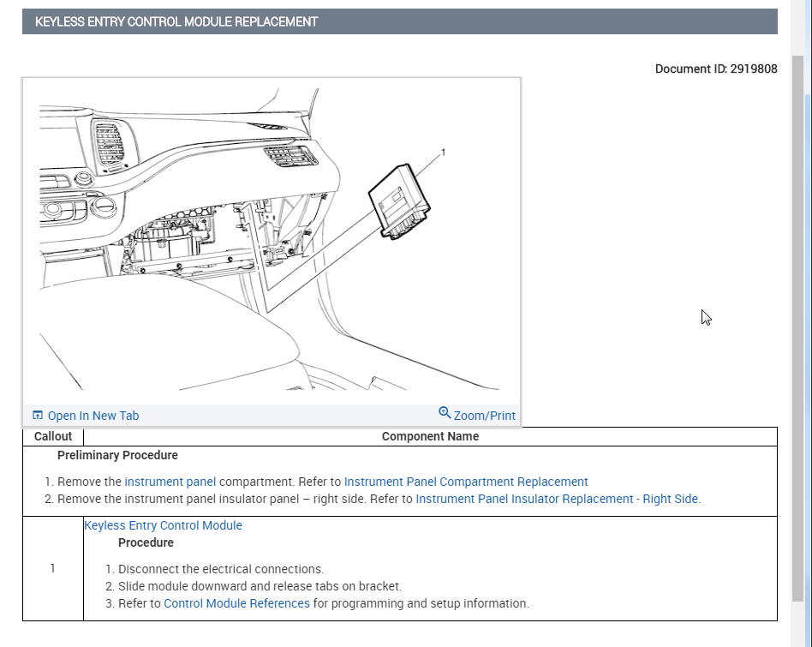The width and height of the screenshot is (812, 647).
Task: Open Instrument Panel Compartment Replacement link
Action: click(466, 482)
